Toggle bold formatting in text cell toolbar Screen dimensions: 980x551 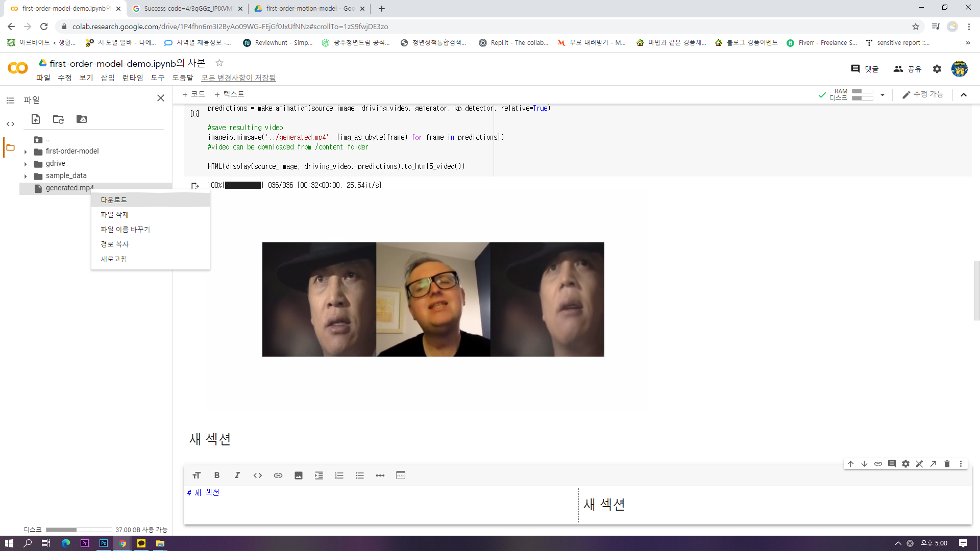(x=217, y=475)
